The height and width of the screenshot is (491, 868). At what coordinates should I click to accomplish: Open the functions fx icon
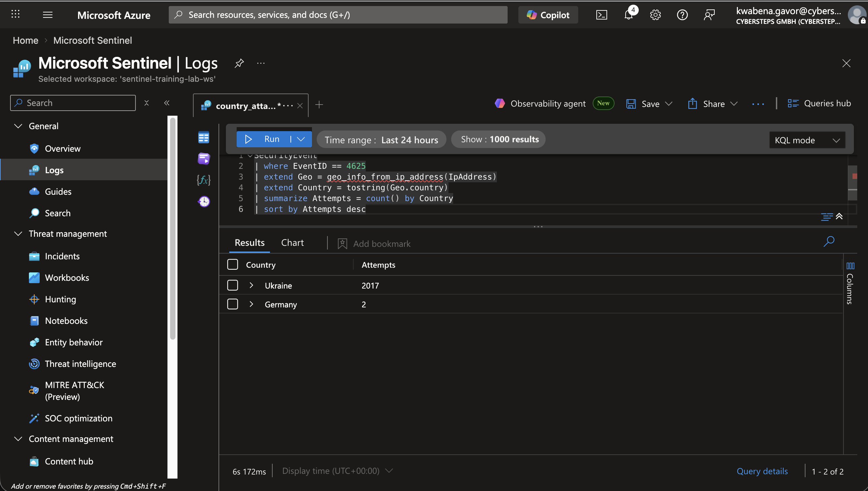(204, 180)
